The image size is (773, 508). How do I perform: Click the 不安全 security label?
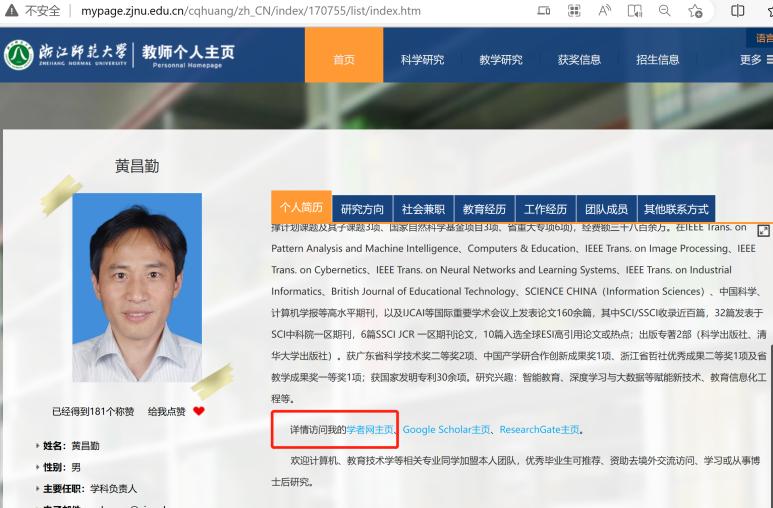[x=43, y=10]
